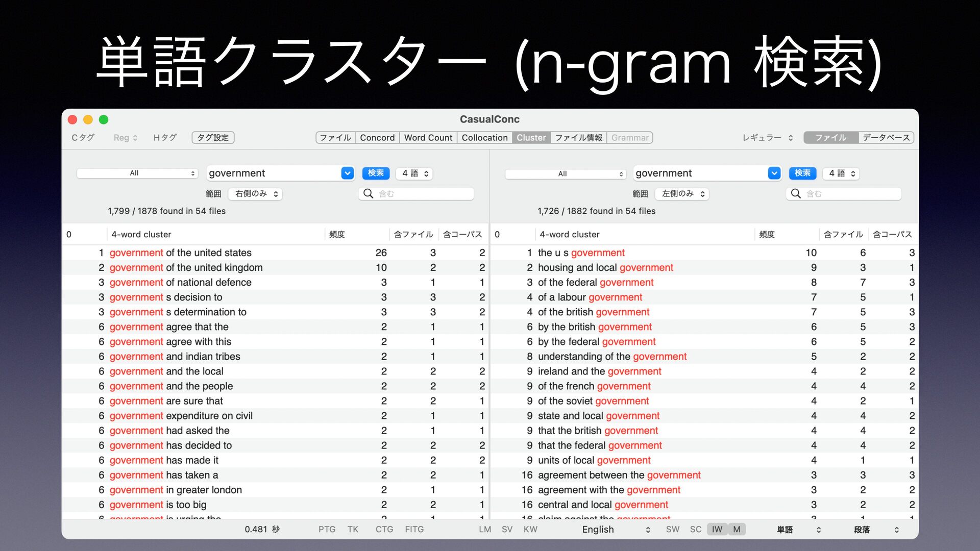
Task: Toggle the M option in status bar
Action: click(737, 530)
